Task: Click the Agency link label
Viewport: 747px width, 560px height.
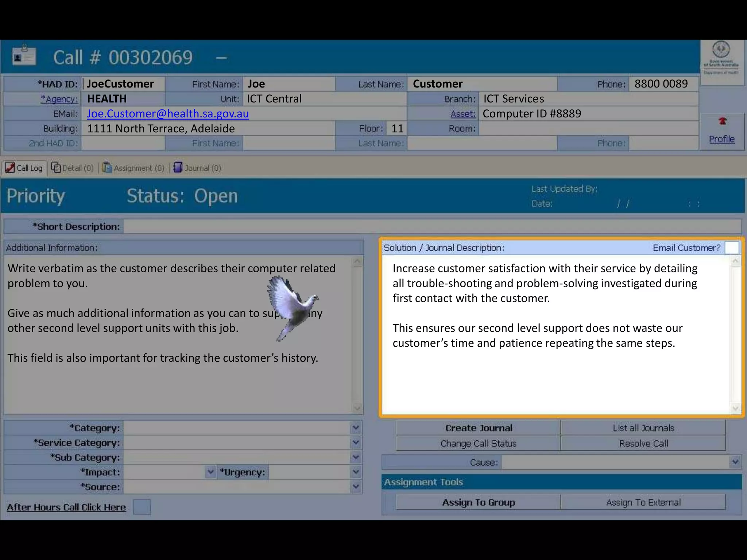Action: 59,99
